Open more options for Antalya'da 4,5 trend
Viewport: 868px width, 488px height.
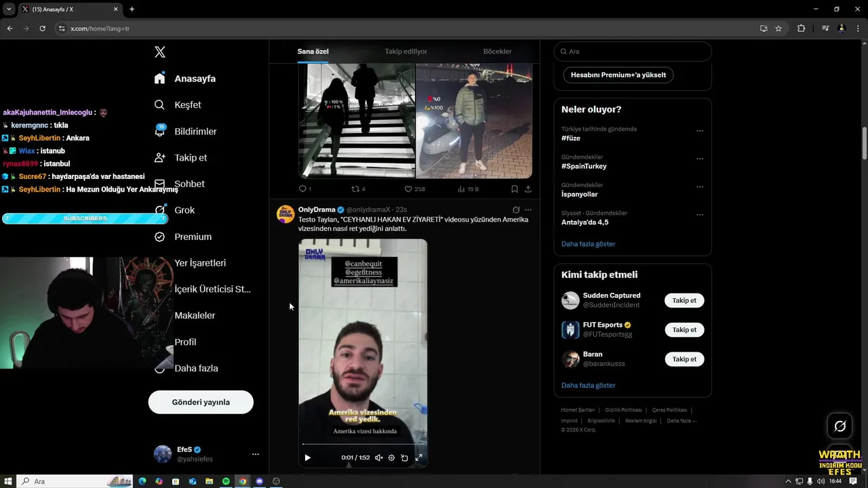(x=700, y=215)
